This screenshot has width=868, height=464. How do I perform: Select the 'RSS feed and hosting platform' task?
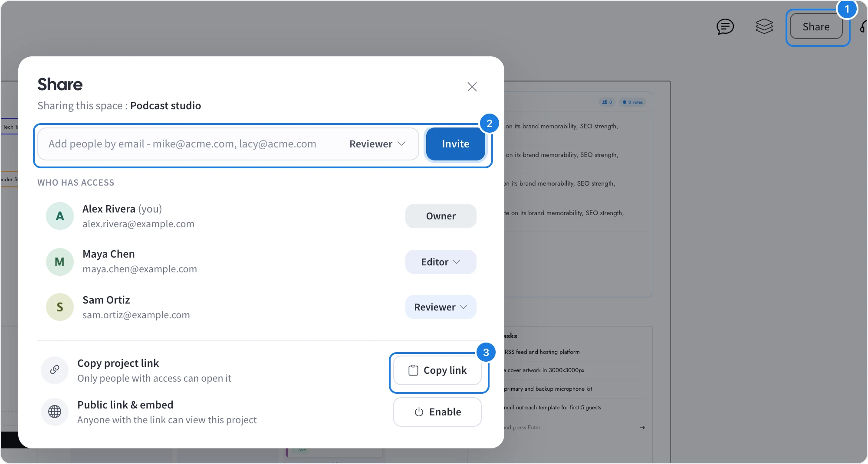pyautogui.click(x=542, y=352)
